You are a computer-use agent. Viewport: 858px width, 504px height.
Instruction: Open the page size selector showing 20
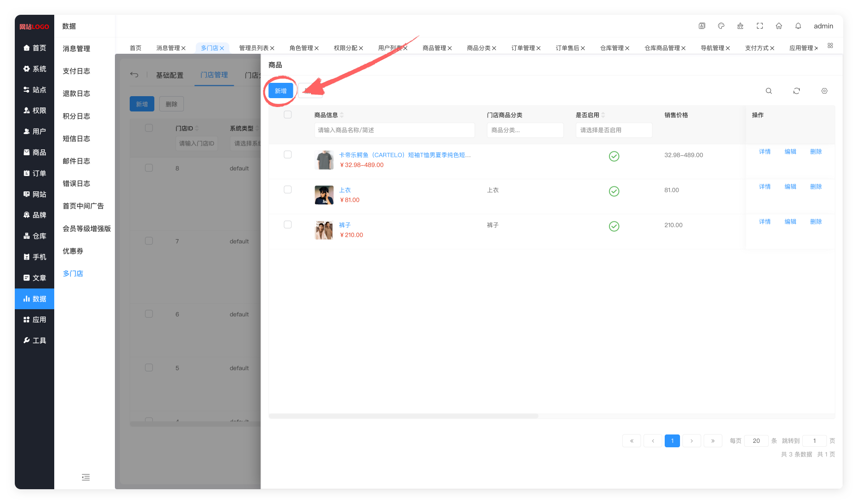click(756, 441)
